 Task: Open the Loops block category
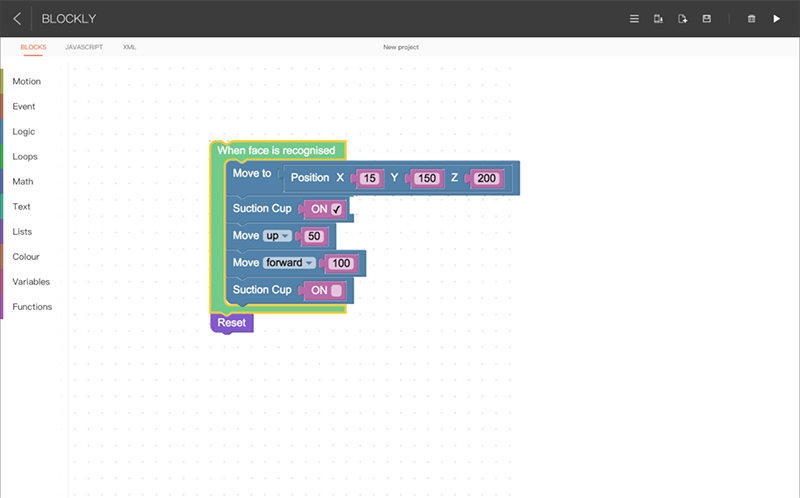point(25,156)
